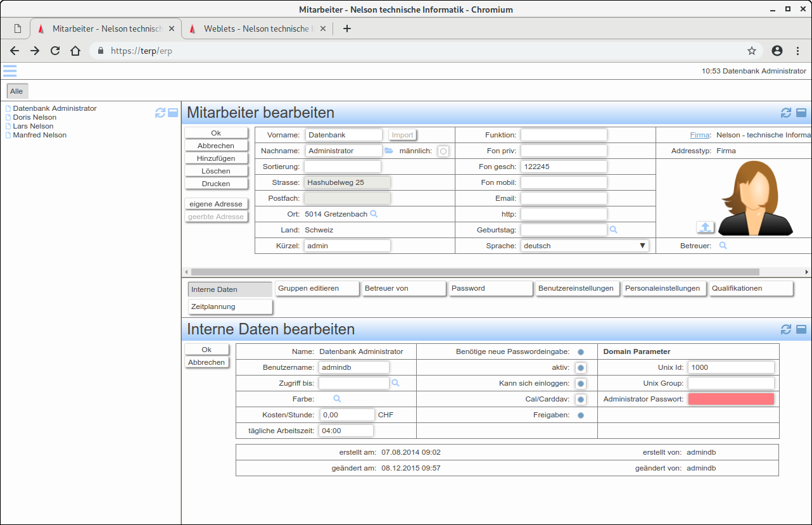812x525 pixels.
Task: Open the Geburtstag date picker magnifier
Action: 613,230
